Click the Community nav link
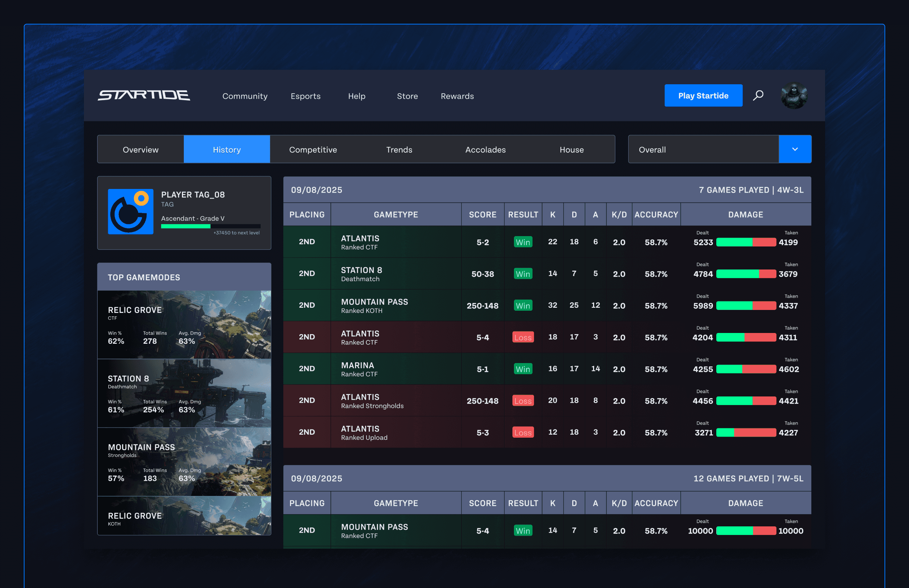 coord(245,96)
